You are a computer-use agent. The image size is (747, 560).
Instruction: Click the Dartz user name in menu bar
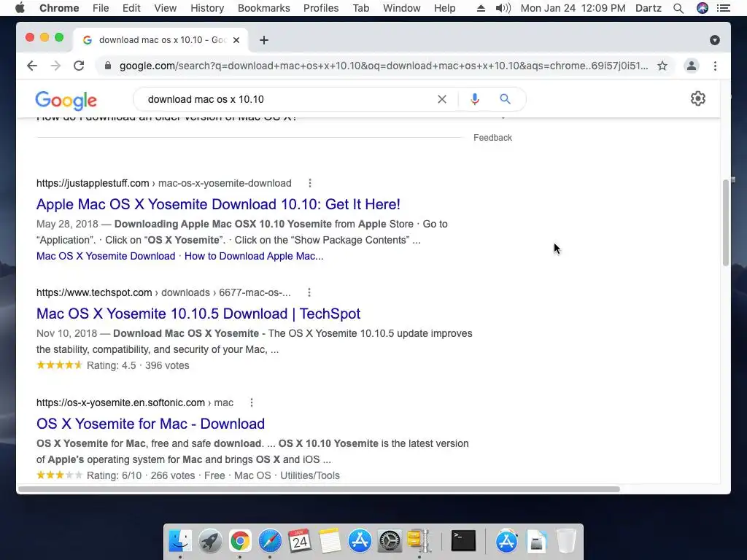(648, 8)
